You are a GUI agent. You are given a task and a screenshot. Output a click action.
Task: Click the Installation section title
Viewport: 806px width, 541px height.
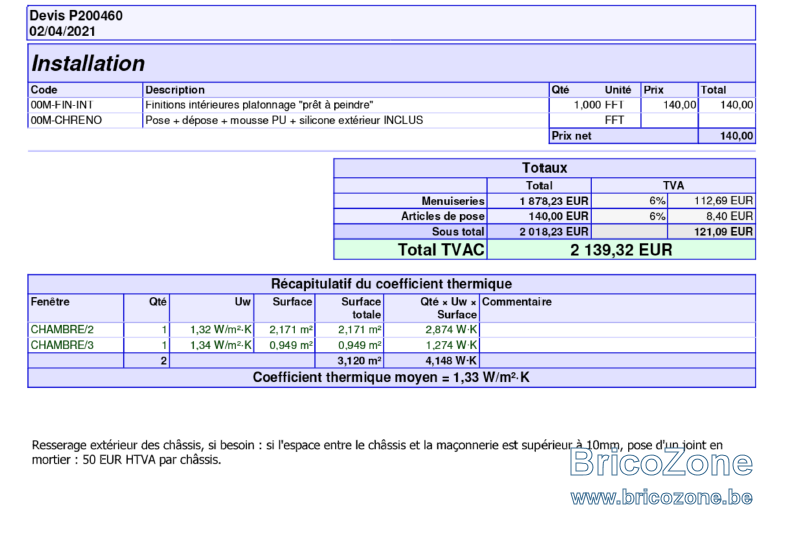tap(88, 63)
